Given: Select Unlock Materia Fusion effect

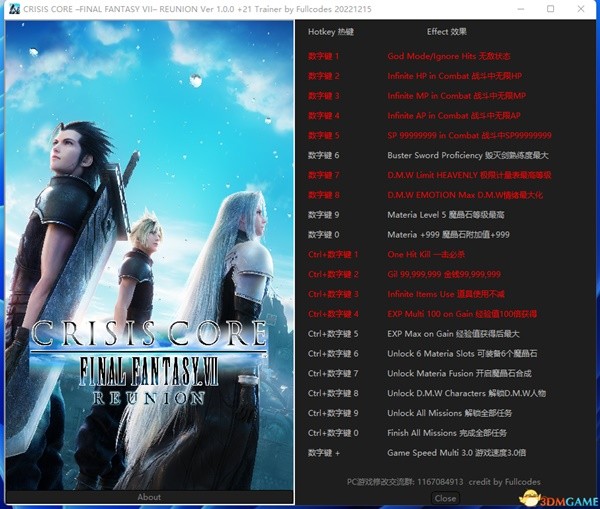Looking at the screenshot, I should (x=459, y=374).
